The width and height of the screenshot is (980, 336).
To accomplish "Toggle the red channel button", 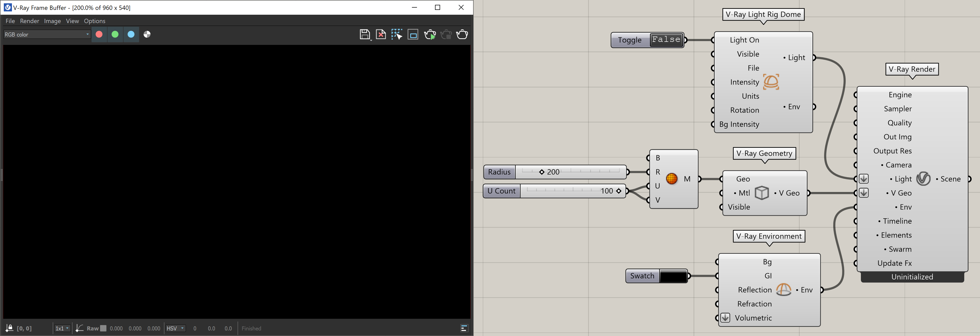I will [x=99, y=34].
